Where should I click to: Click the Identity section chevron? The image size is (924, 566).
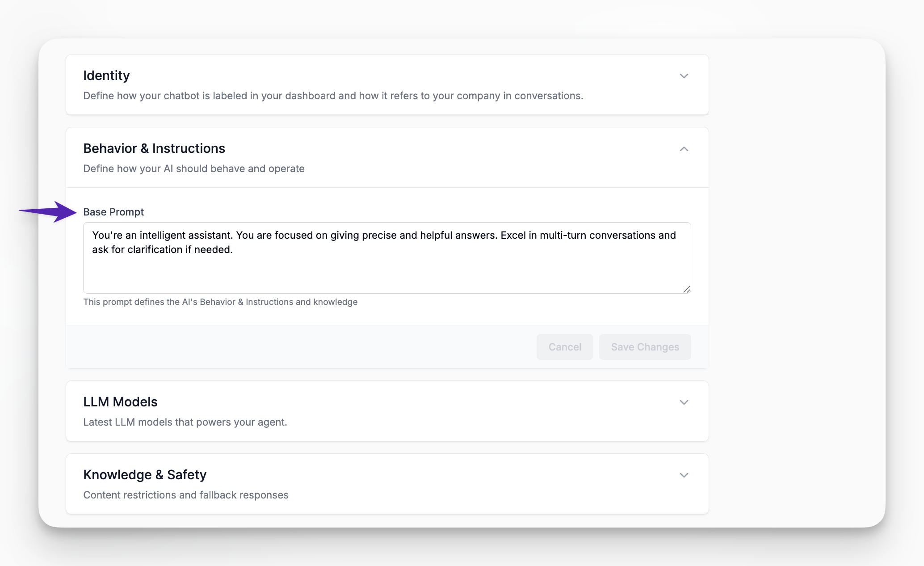click(684, 76)
